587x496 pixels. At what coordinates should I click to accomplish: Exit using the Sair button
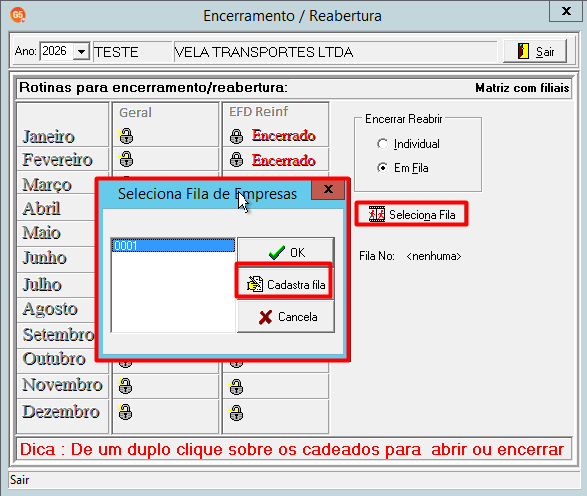[x=535, y=51]
